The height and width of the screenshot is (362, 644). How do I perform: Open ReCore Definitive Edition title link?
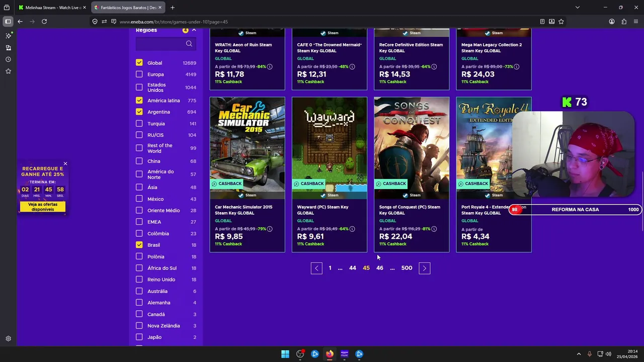[411, 48]
